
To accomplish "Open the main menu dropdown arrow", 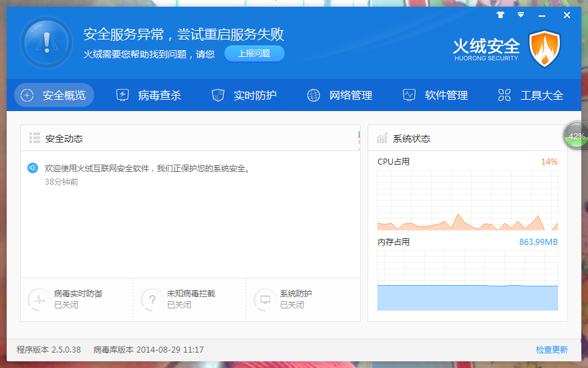I will pyautogui.click(x=521, y=15).
